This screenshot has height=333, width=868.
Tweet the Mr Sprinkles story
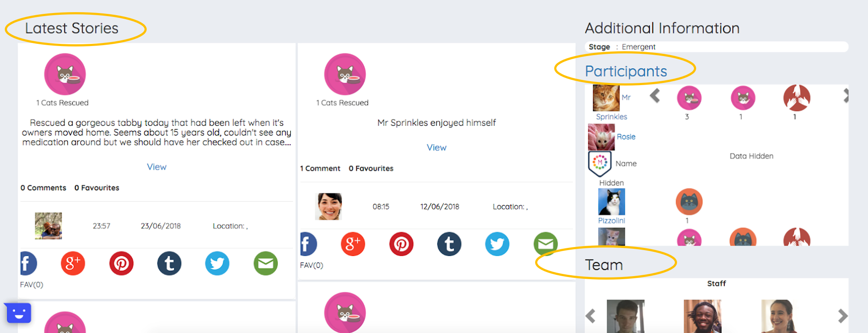pos(497,244)
